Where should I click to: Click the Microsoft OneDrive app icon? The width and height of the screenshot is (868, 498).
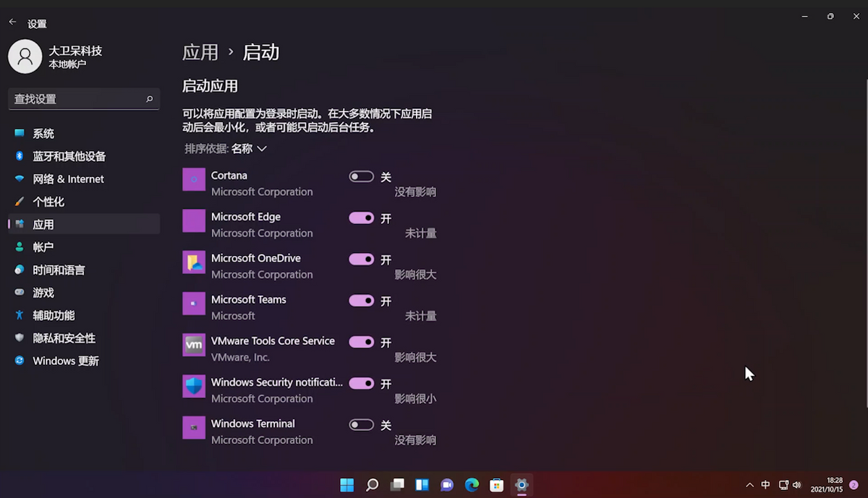point(194,262)
